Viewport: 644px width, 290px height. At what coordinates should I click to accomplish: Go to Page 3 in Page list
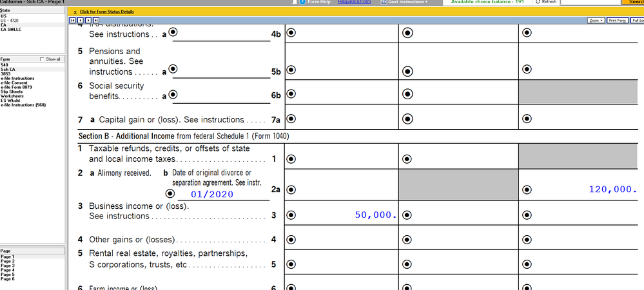click(x=32, y=266)
